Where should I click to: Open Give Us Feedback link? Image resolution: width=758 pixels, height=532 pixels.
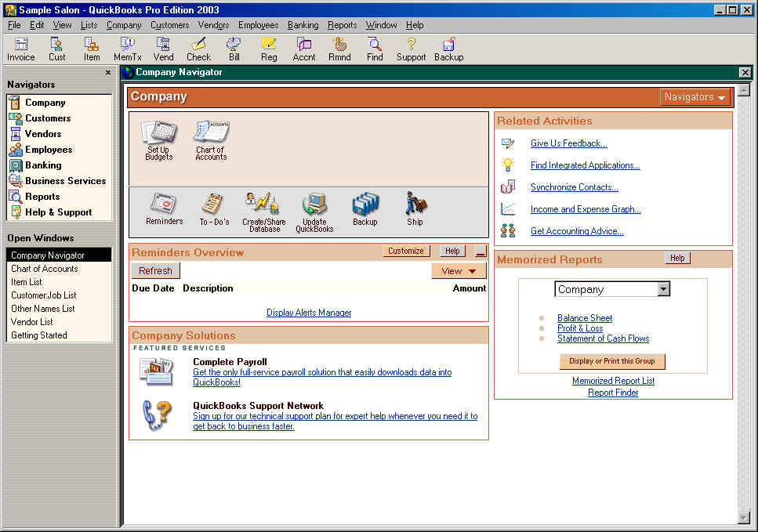tap(569, 143)
